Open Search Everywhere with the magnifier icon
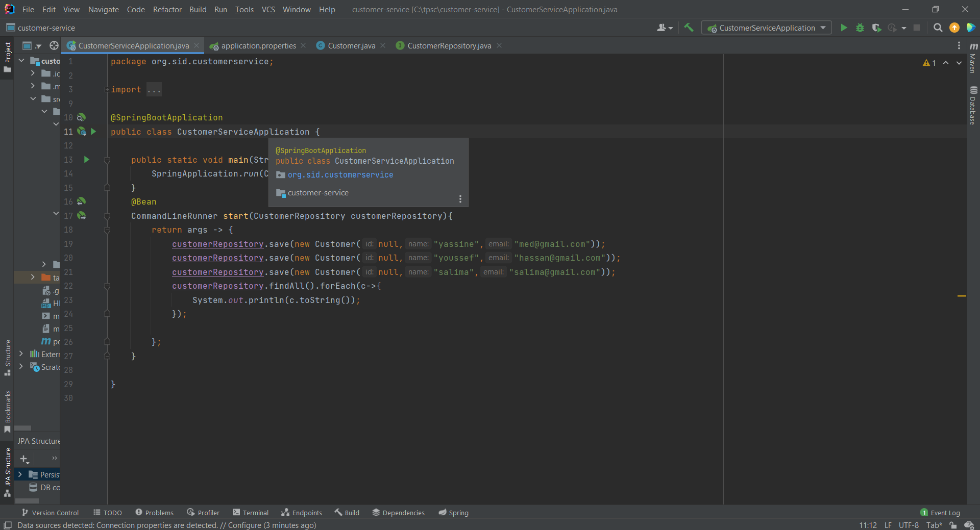The image size is (980, 530). 938,28
